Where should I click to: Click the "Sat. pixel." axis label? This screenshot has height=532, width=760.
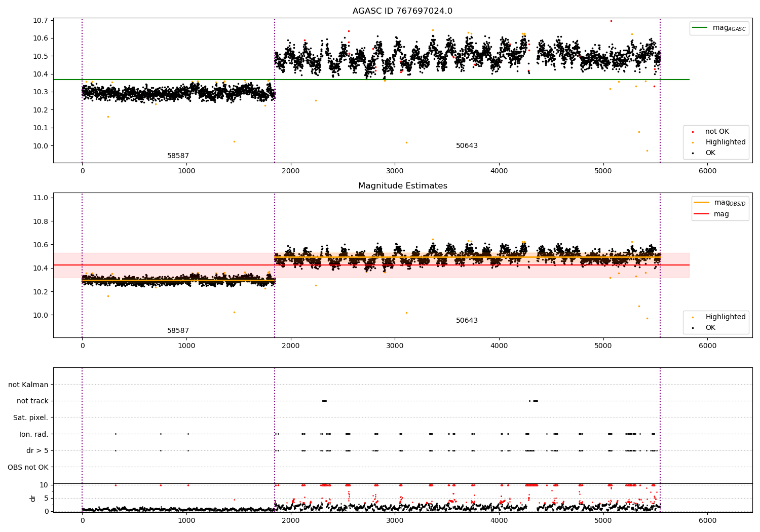click(x=31, y=417)
